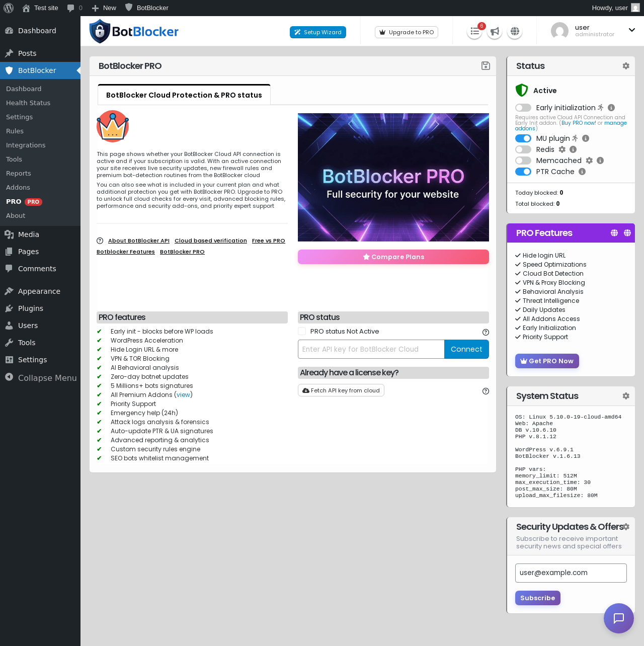Show info for Early initialization
Screen dimensions: 644x646
(x=611, y=108)
